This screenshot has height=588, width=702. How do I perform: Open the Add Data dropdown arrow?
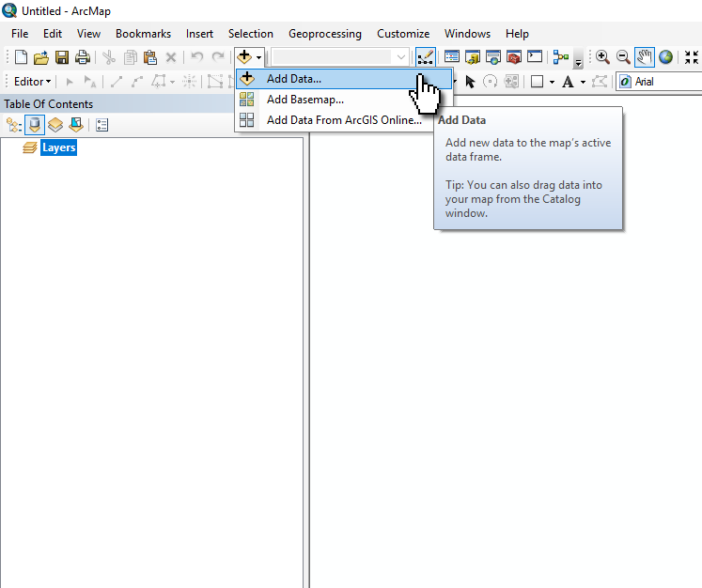pos(258,57)
